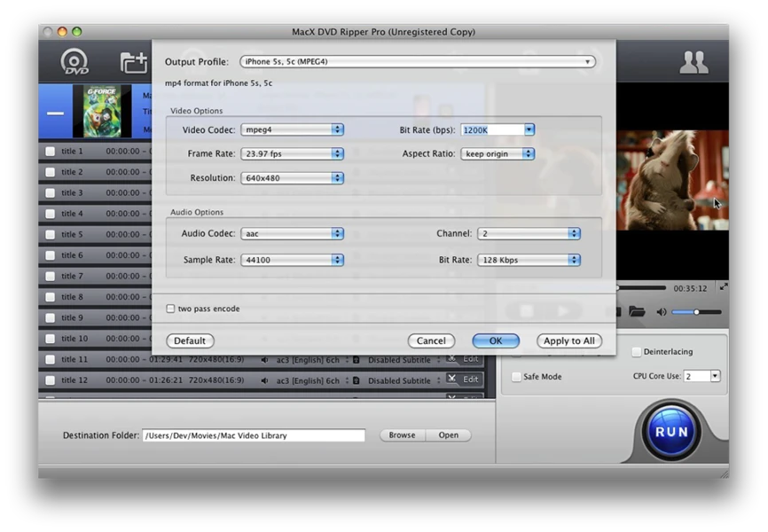768x532 pixels.
Task: Click 'Disabled Subtitle' in title 11 row
Action: tap(399, 360)
